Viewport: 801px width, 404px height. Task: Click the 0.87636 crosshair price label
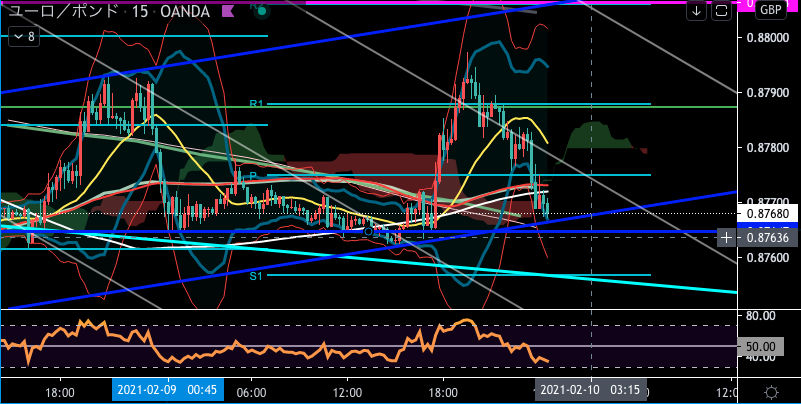click(765, 237)
